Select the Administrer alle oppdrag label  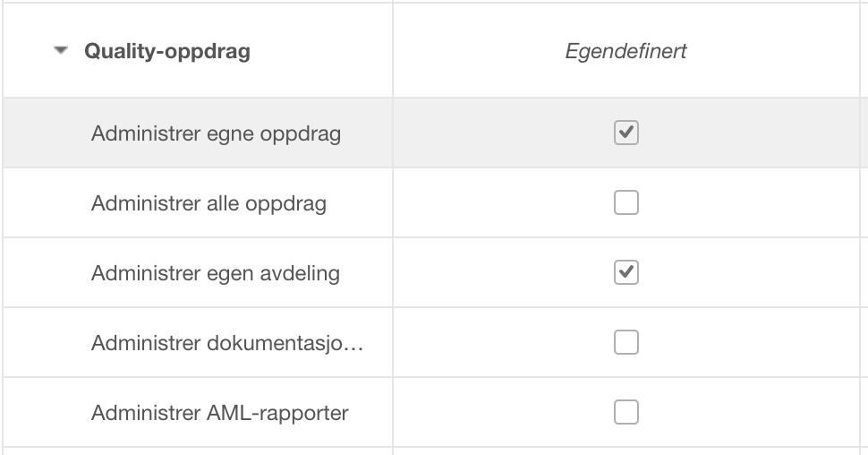(x=208, y=203)
